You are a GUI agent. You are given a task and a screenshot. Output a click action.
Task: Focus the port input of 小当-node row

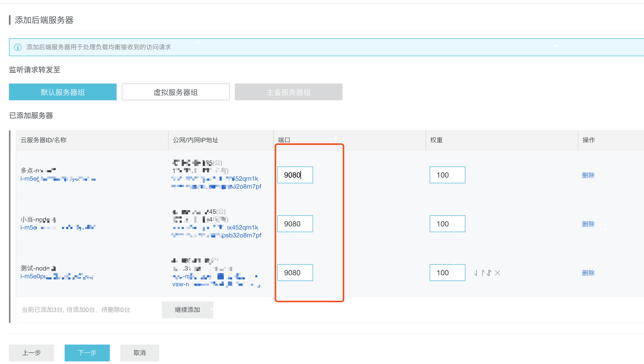pos(295,224)
